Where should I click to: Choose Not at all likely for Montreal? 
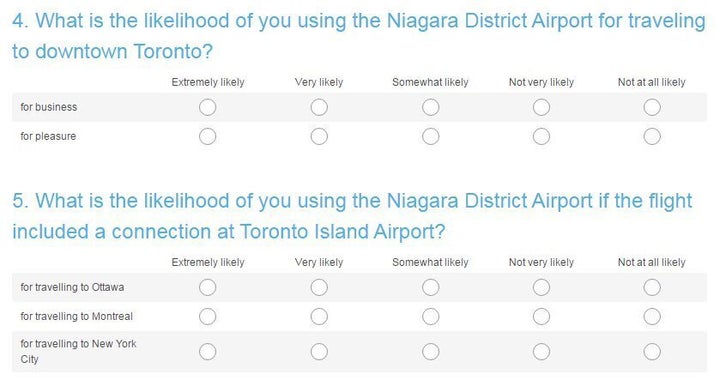point(652,316)
